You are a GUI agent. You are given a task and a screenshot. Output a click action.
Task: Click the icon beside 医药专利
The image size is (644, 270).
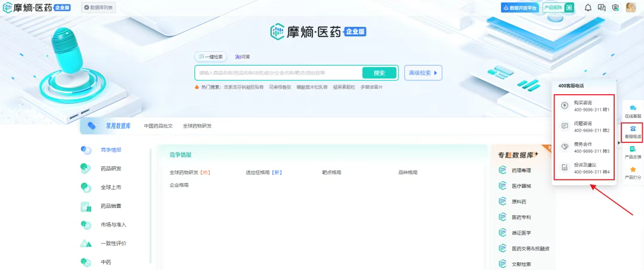coord(502,217)
